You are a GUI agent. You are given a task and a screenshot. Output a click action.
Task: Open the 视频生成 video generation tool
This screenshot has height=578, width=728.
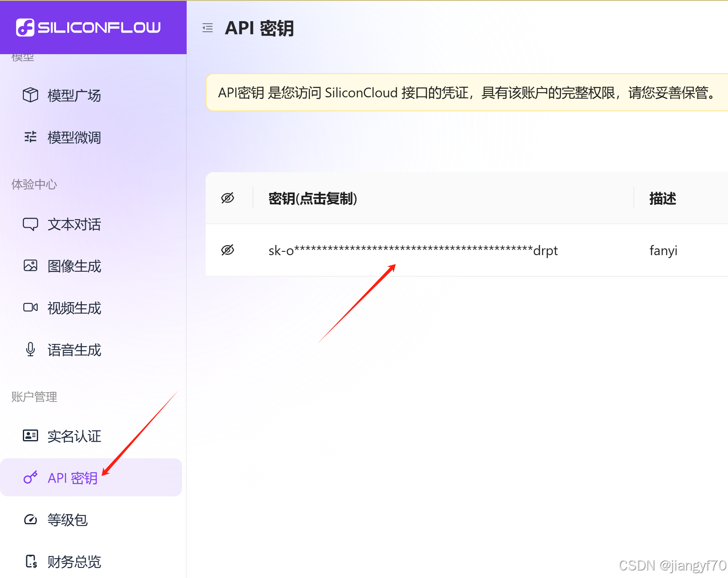coord(30,308)
